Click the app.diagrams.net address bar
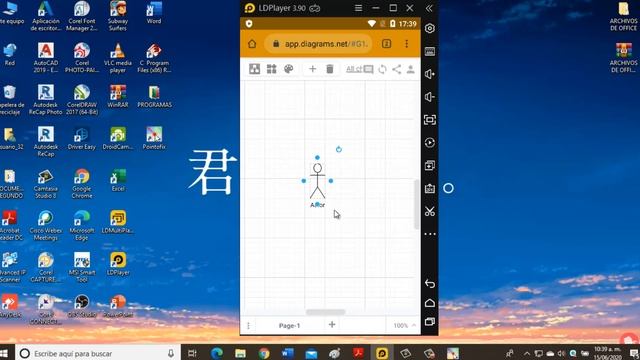 (318, 44)
